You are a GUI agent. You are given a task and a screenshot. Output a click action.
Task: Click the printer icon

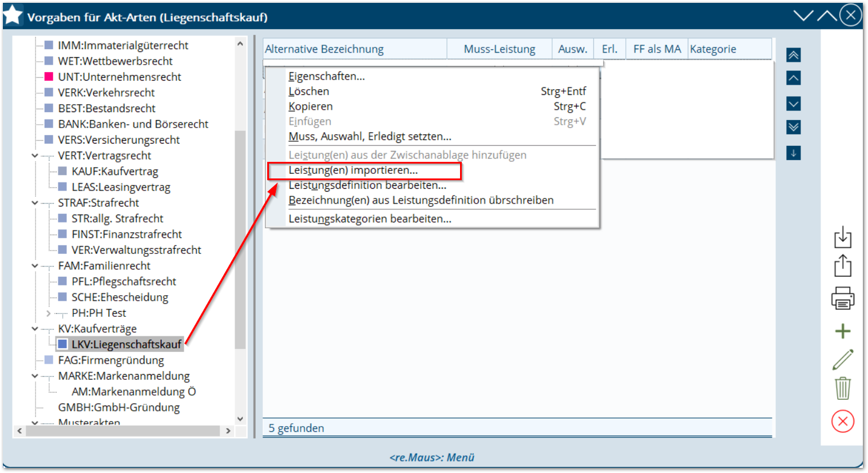tap(842, 298)
